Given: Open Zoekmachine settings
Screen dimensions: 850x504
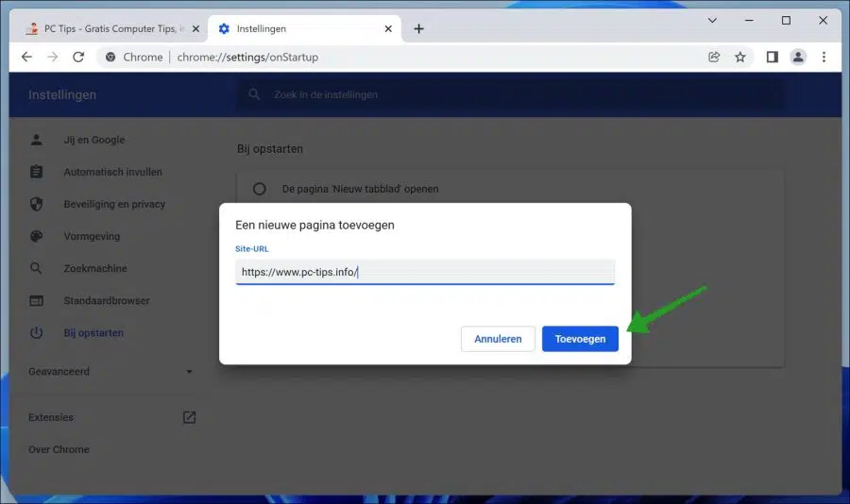Looking at the screenshot, I should coord(95,268).
